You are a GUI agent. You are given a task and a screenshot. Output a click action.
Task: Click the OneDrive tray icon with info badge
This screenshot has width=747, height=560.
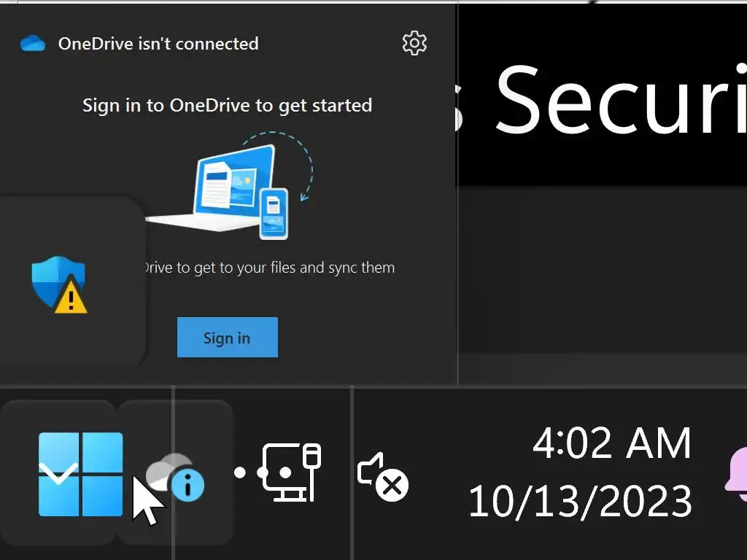point(175,477)
